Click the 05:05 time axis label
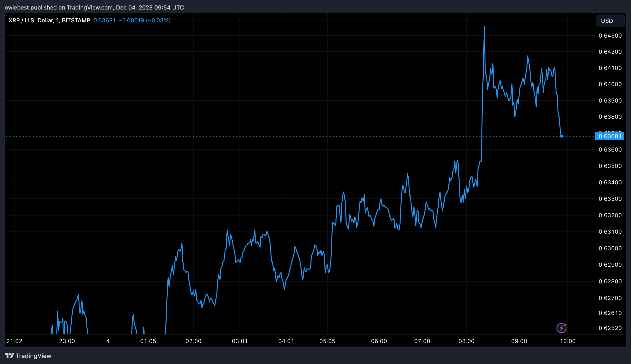This screenshot has height=364, width=631. point(327,341)
